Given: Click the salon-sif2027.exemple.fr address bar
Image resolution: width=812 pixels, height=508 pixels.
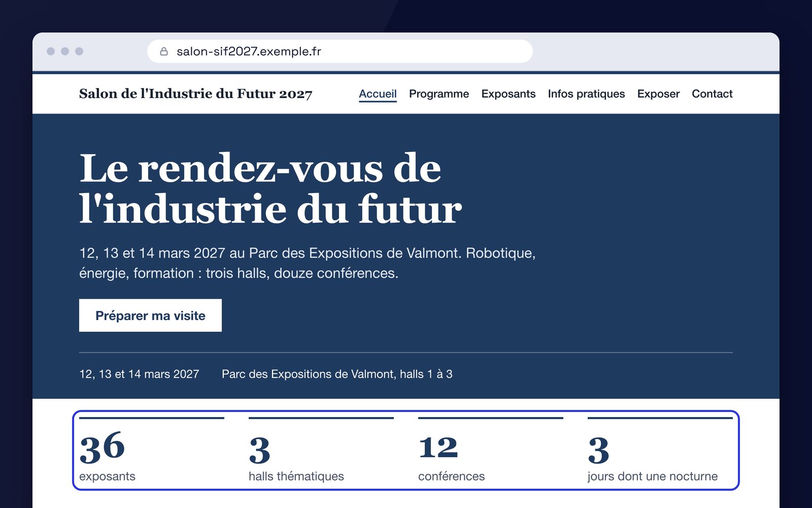Looking at the screenshot, I should pos(340,51).
